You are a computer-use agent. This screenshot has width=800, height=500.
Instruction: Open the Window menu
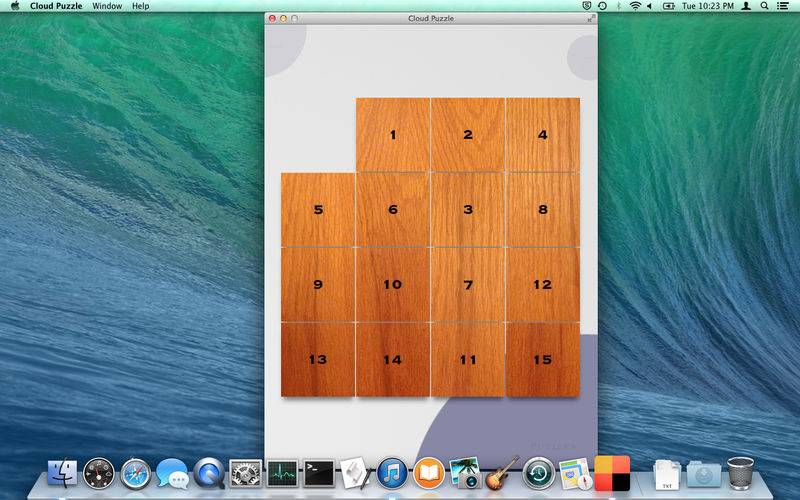[107, 6]
